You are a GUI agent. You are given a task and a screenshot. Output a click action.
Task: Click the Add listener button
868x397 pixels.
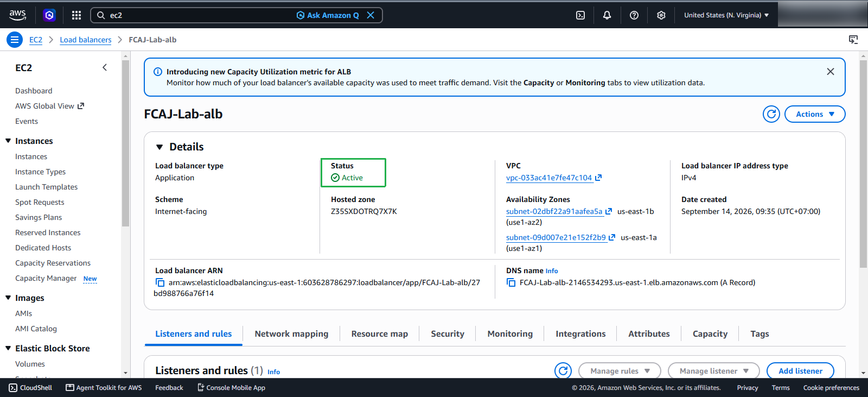point(800,371)
